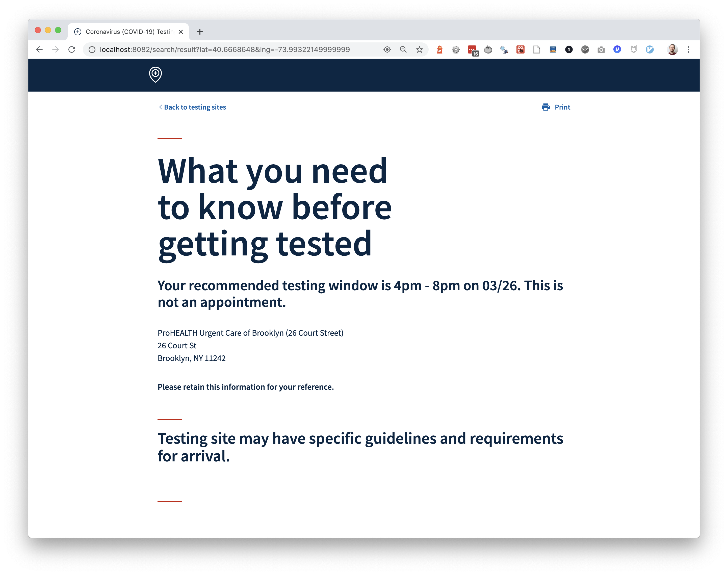Open a new browser tab
Image resolution: width=728 pixels, height=575 pixels.
[200, 32]
